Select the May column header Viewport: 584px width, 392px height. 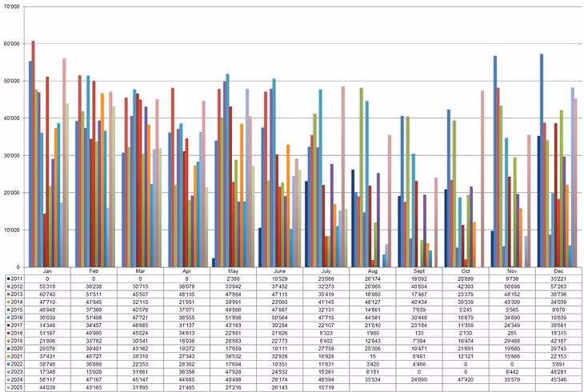click(x=225, y=271)
